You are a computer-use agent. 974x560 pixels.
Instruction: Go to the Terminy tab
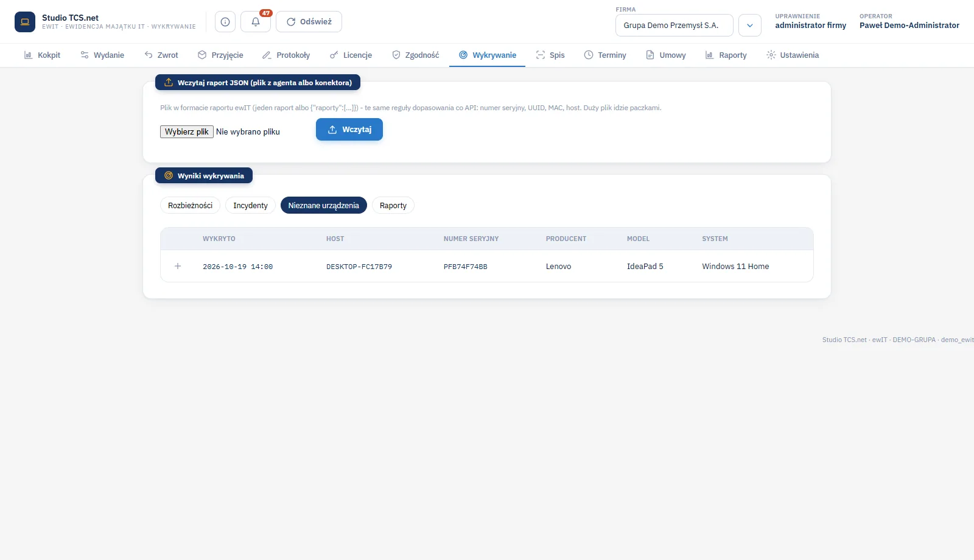point(605,55)
